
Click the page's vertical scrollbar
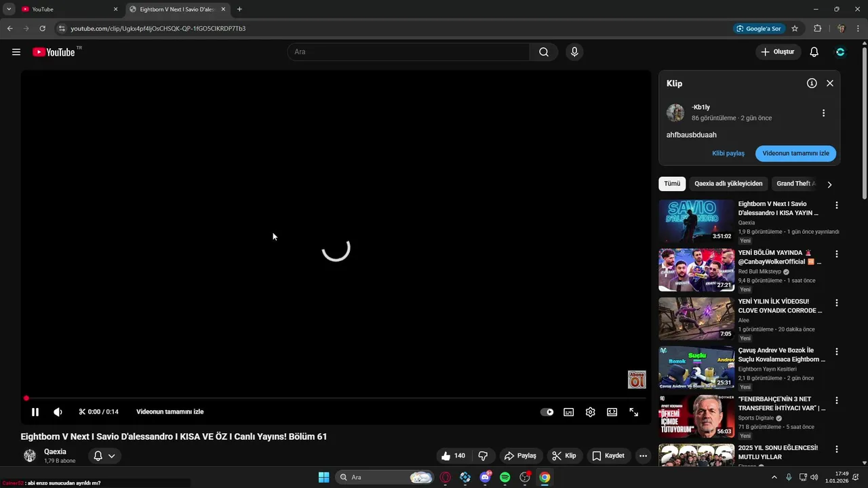coord(864,122)
